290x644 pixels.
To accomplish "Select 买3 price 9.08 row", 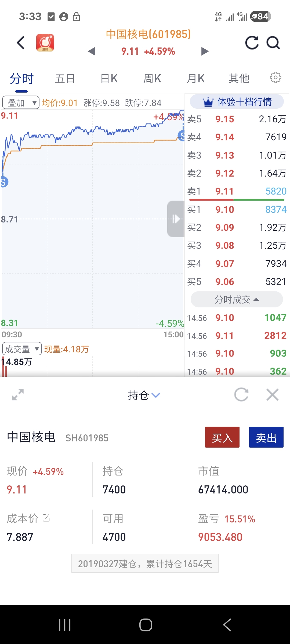I will click(x=237, y=245).
